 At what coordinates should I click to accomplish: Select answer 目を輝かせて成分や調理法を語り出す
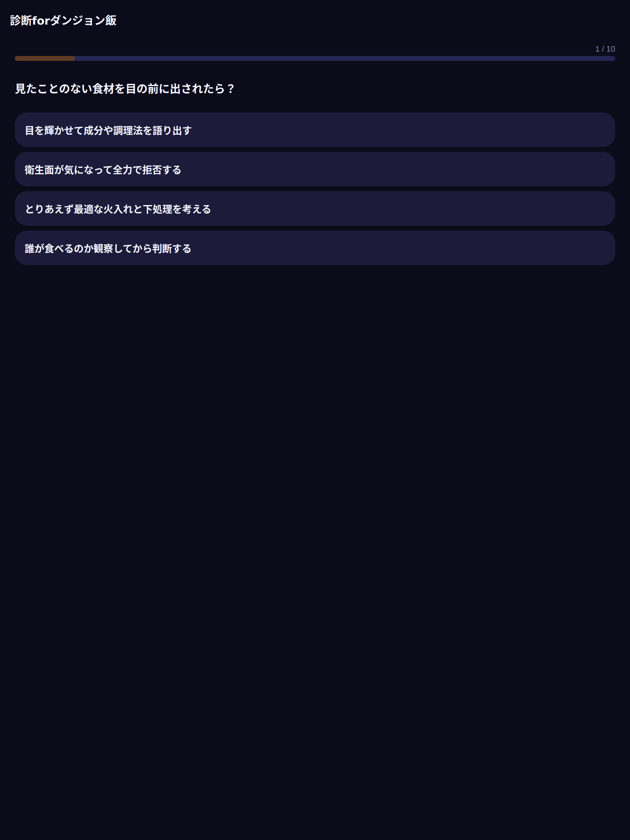coord(315,130)
